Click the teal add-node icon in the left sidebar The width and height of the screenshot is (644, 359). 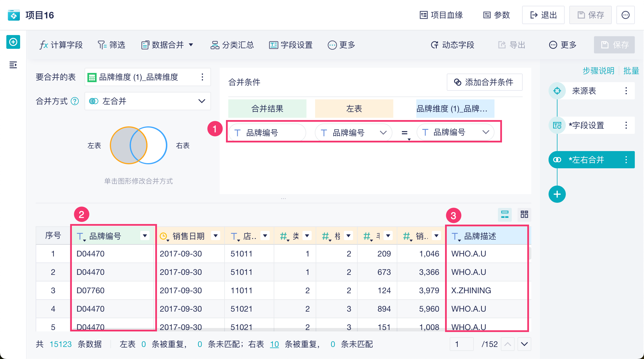(13, 42)
